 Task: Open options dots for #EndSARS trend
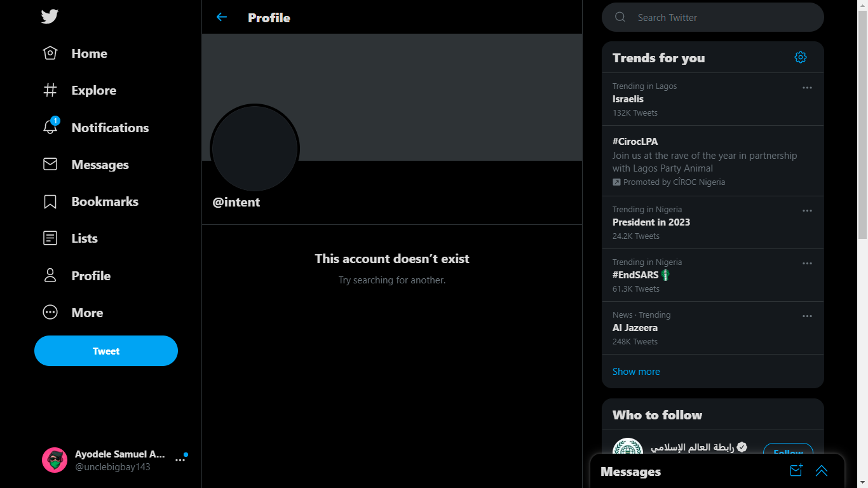coord(807,264)
